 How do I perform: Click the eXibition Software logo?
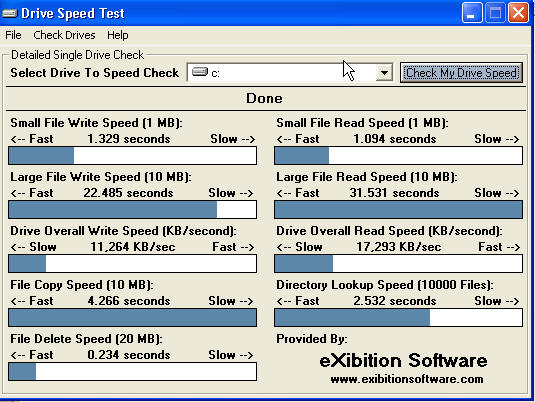403,360
